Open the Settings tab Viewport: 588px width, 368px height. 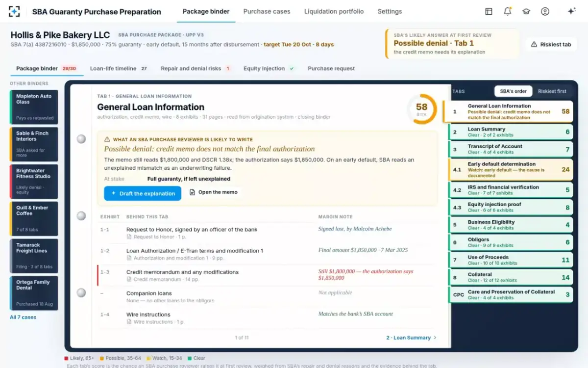[x=390, y=11]
